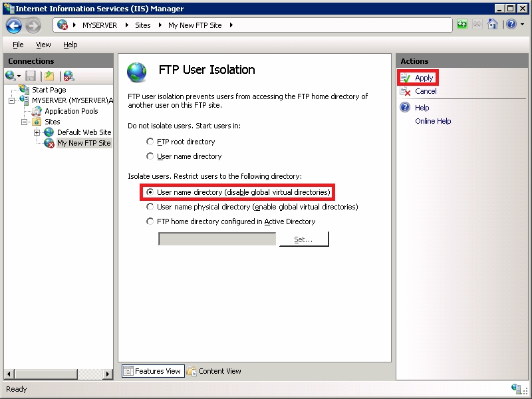
Task: Click Sites in the address breadcrumb
Action: point(143,25)
